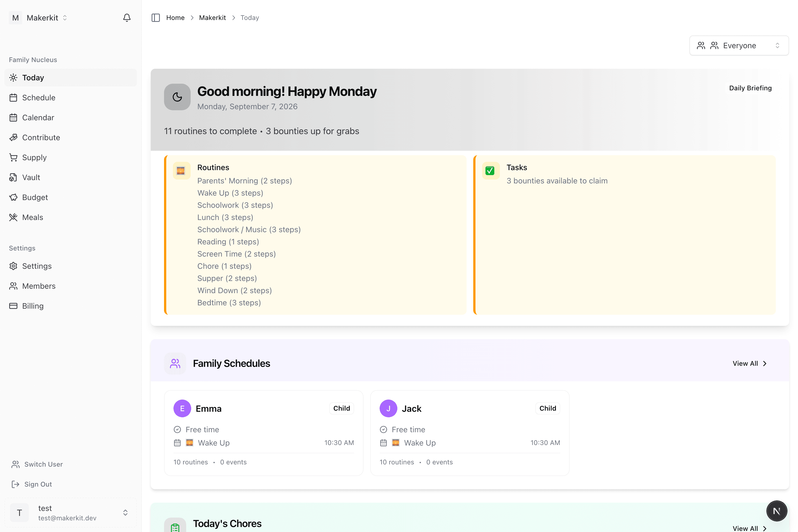Image resolution: width=798 pixels, height=532 pixels.
Task: Open the Schedule page
Action: pos(71,98)
